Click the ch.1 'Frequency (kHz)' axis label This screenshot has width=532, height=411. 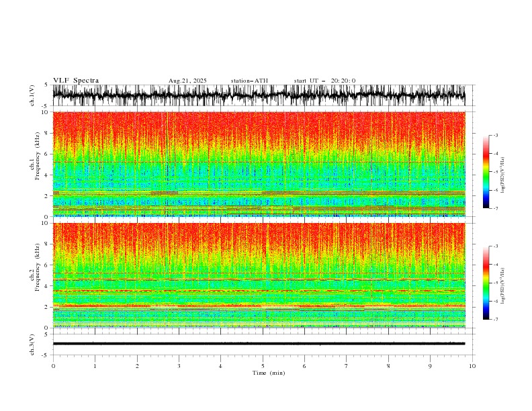(x=37, y=156)
